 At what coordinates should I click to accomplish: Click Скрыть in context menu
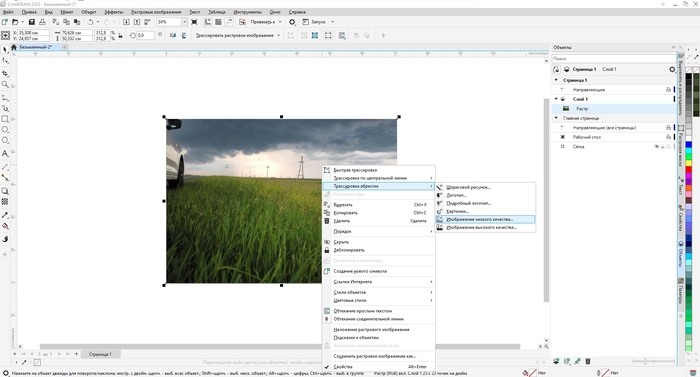point(379,242)
